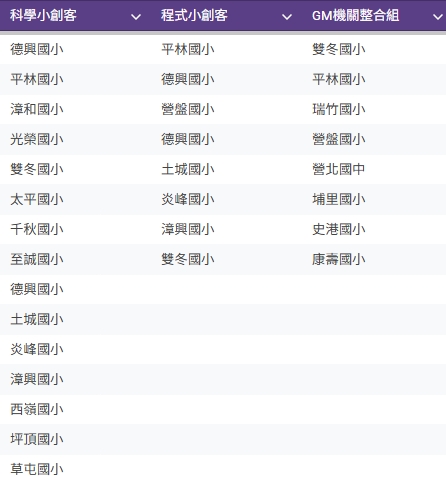Click the 程式小創客 header label

tap(194, 15)
